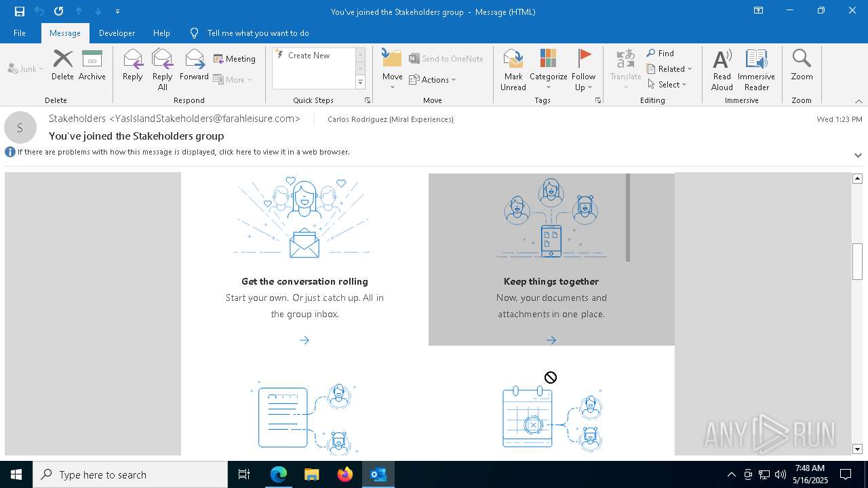The image size is (868, 488).
Task: Open the notification center
Action: click(846, 474)
